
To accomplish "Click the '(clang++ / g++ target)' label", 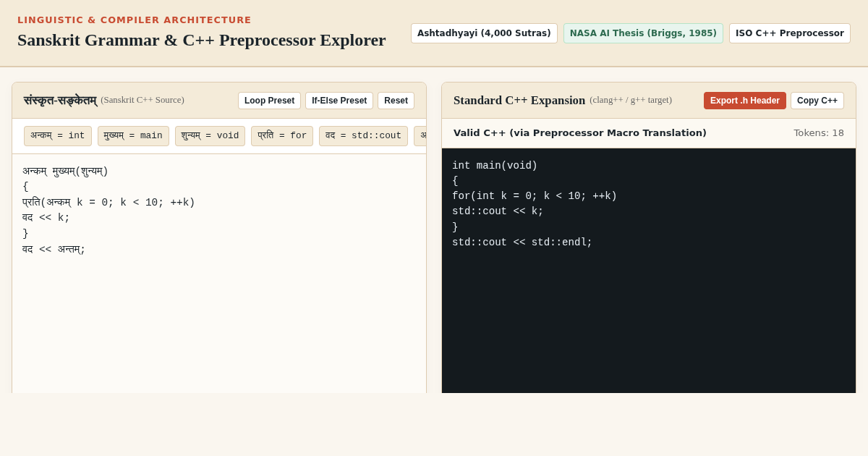I will tap(631, 100).
